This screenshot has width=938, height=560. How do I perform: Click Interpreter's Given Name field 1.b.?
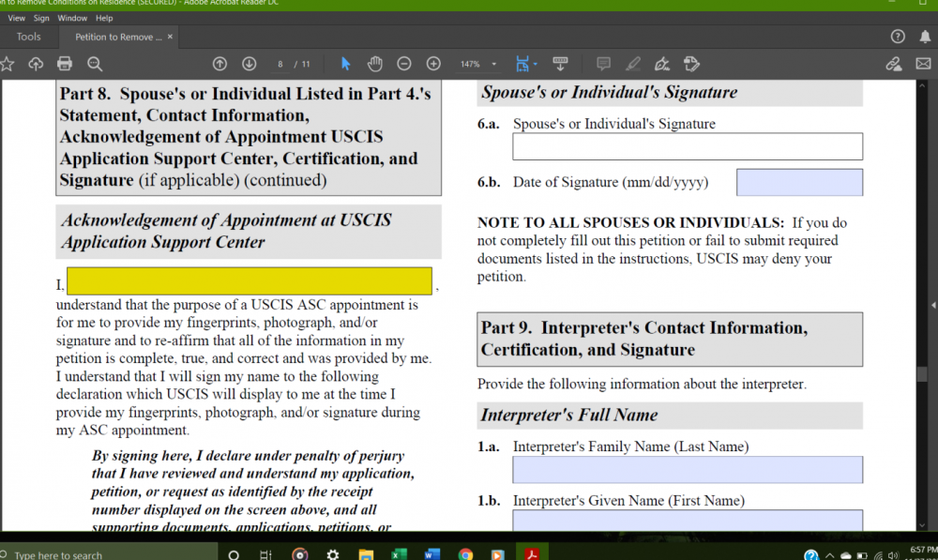click(688, 520)
